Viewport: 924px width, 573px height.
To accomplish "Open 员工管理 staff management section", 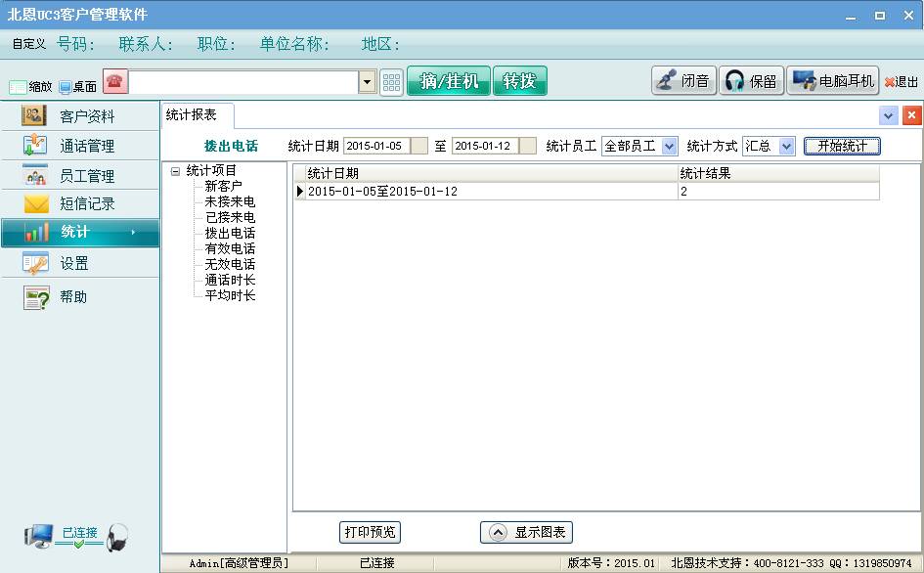I will 80,175.
